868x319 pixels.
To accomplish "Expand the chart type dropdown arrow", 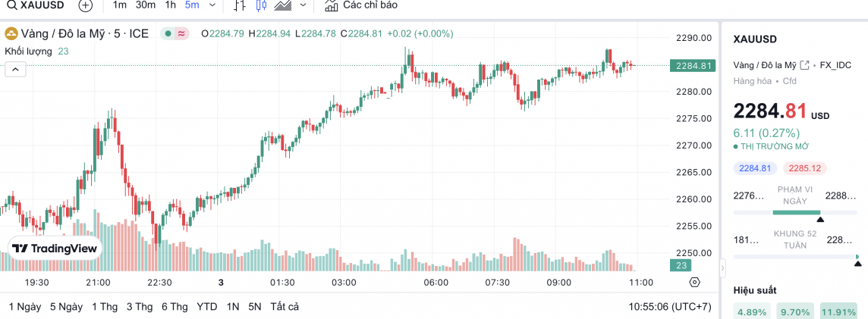I will click(x=303, y=5).
